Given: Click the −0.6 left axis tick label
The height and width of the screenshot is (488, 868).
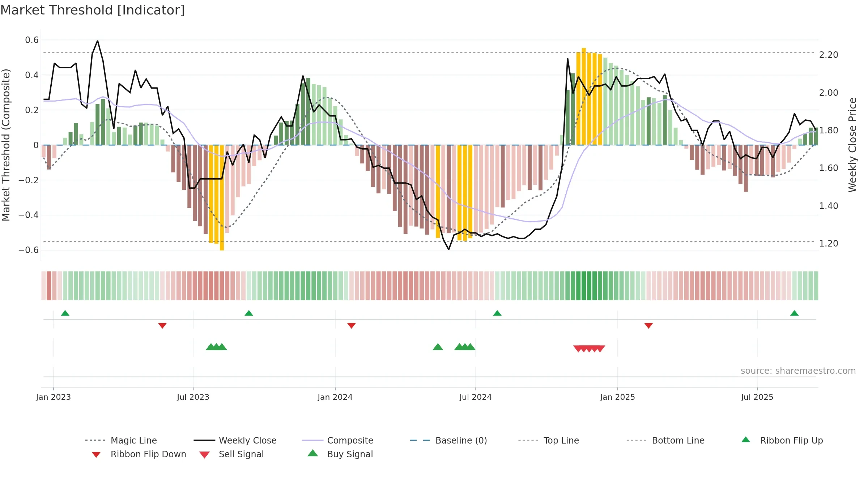Looking at the screenshot, I should point(29,250).
